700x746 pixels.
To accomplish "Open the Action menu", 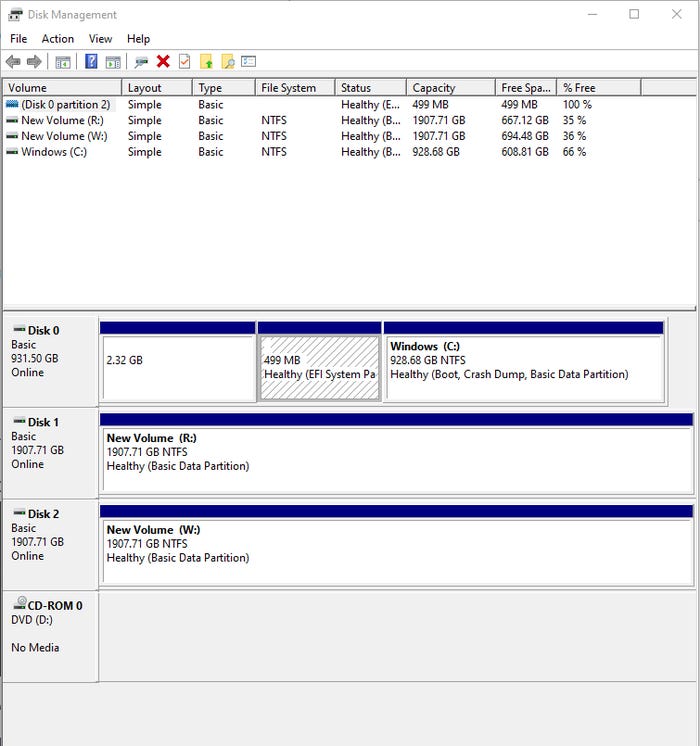I will click(x=58, y=39).
